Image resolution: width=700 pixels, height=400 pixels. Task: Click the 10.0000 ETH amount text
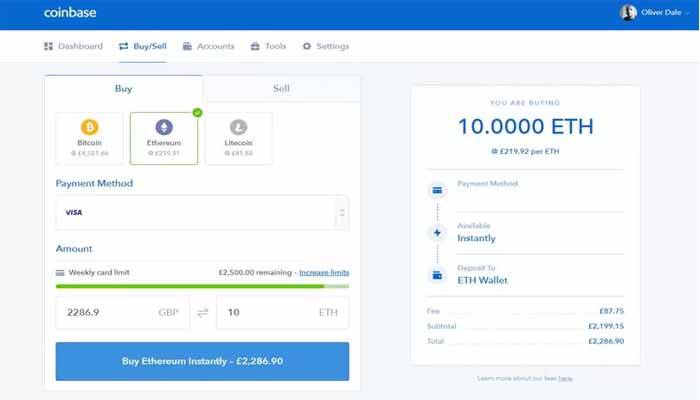[525, 126]
